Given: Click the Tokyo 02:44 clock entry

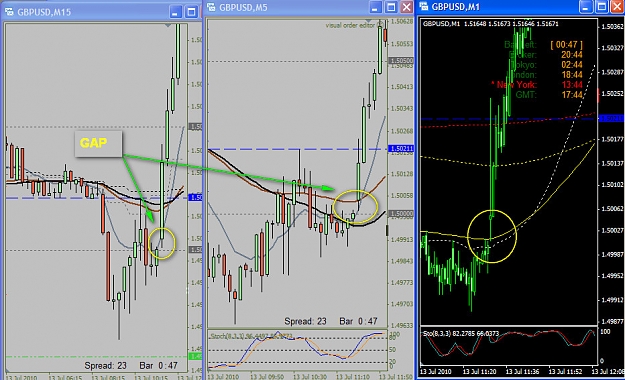Looking at the screenshot, I should [546, 65].
